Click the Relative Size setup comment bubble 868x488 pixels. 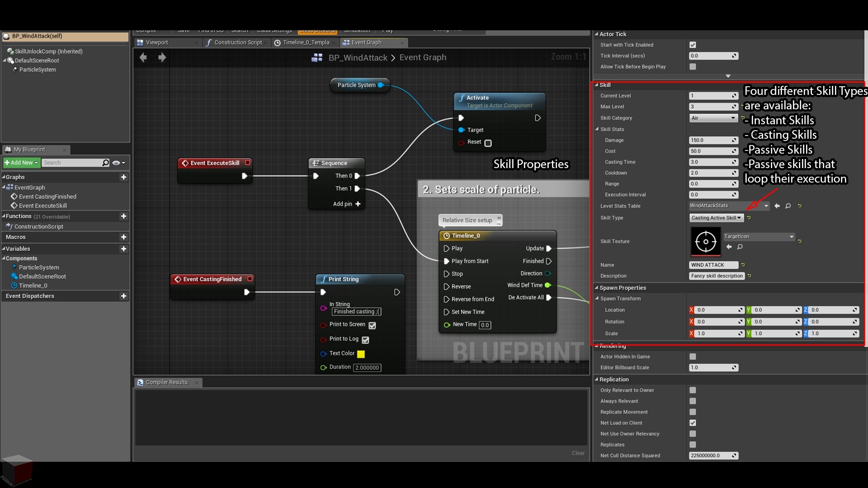pos(470,221)
